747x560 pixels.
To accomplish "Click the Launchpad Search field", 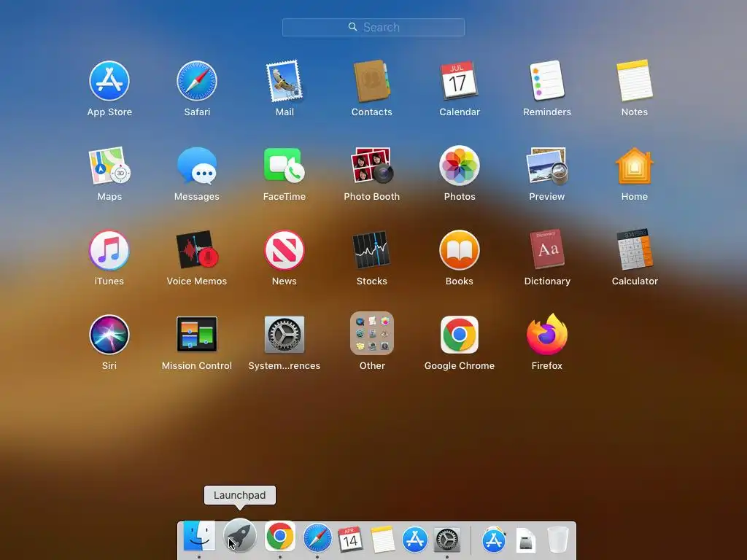I will pyautogui.click(x=373, y=27).
